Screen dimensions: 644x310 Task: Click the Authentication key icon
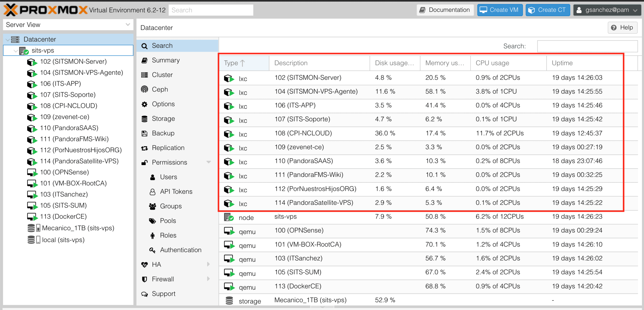152,250
